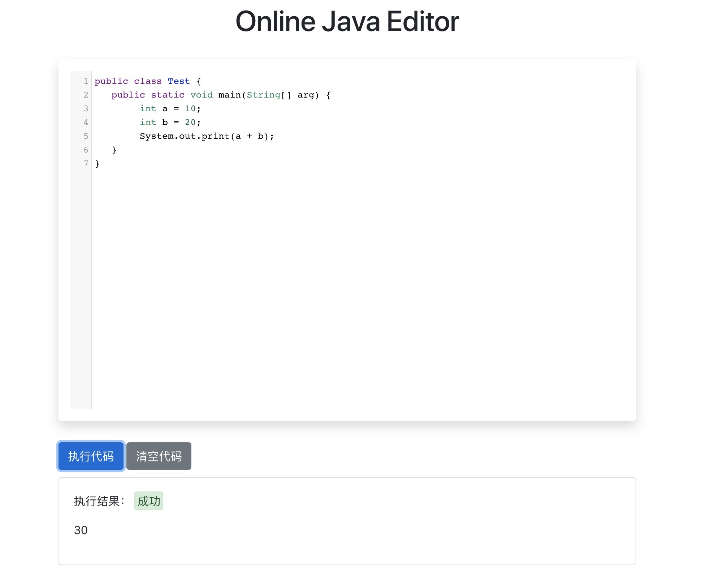Click the Online Java Editor heading
The image size is (728, 584).
(347, 22)
